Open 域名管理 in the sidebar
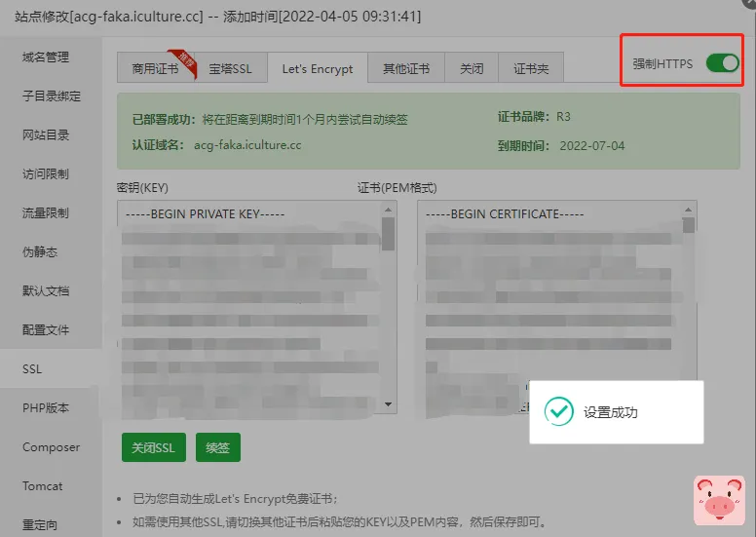Image resolution: width=756 pixels, height=537 pixels. click(x=46, y=57)
